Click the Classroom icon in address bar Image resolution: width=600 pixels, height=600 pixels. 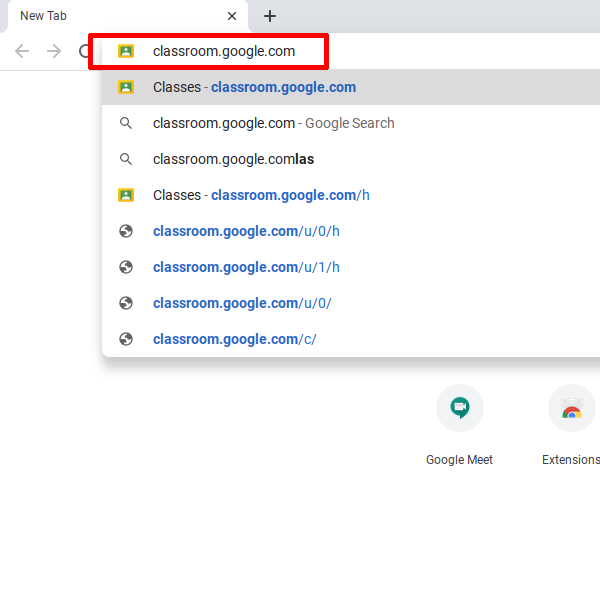126,51
